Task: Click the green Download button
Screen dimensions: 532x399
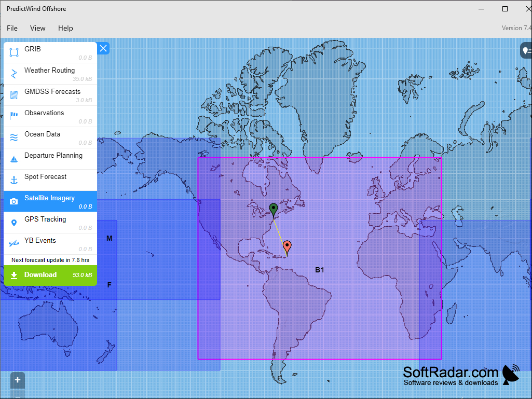Action: pyautogui.click(x=50, y=275)
